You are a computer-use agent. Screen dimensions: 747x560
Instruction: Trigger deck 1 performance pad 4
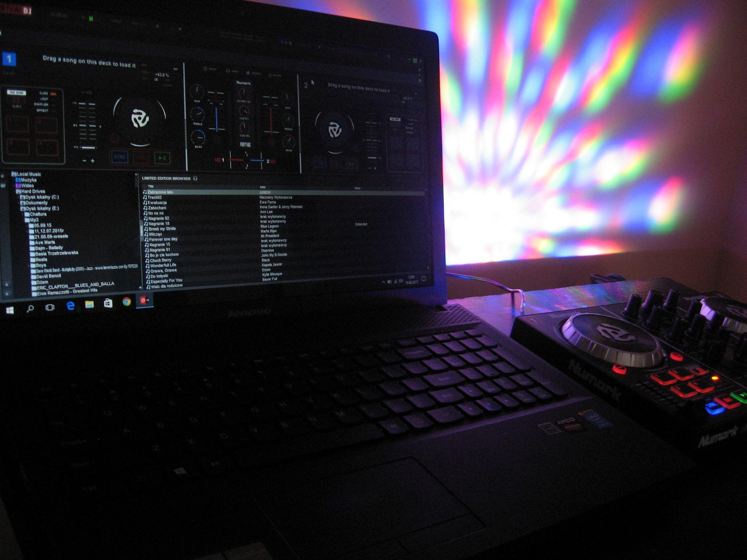[47, 148]
